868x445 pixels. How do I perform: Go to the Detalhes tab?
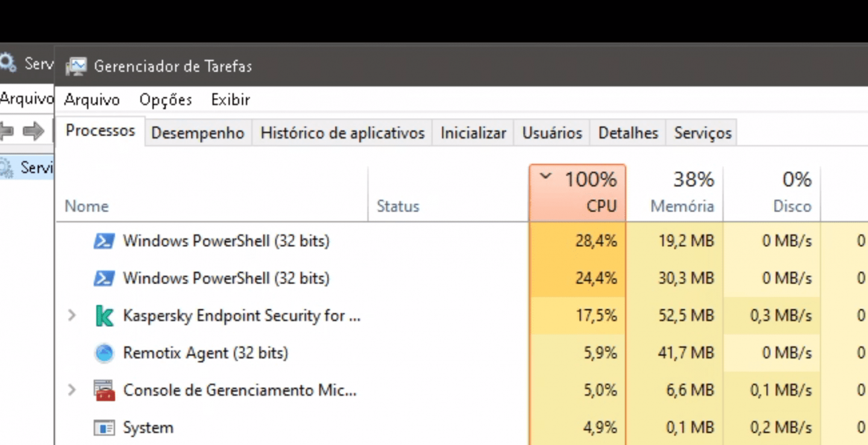pos(628,133)
